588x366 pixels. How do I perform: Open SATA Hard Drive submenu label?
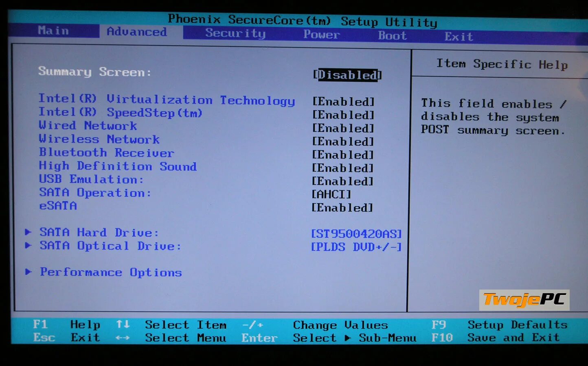coord(99,233)
